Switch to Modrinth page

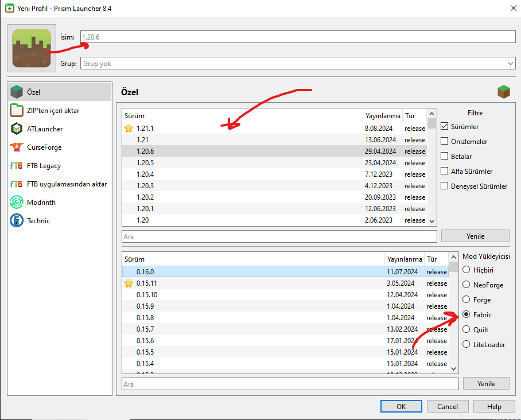[60, 202]
